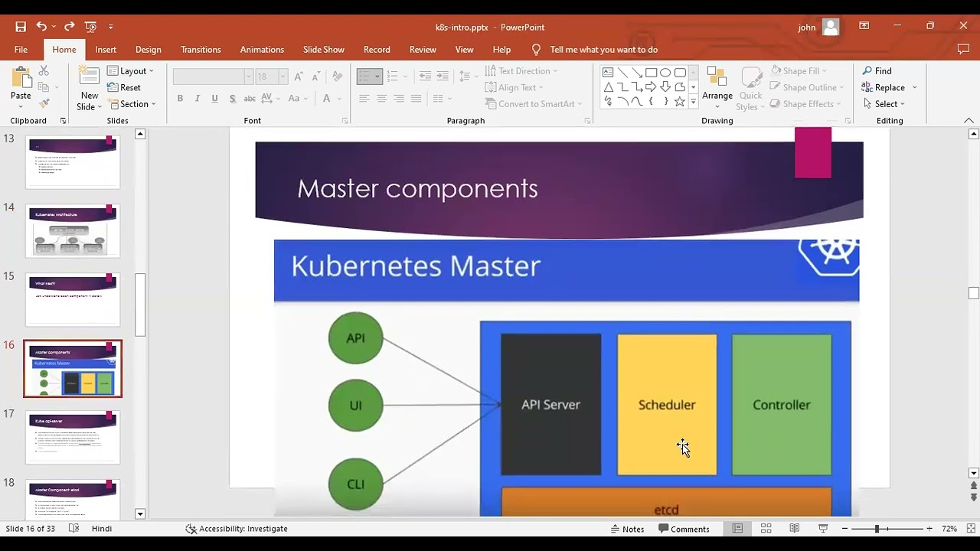Open the Select dropdown in Editing
Viewport: 980px width, 551px height.
[x=884, y=104]
